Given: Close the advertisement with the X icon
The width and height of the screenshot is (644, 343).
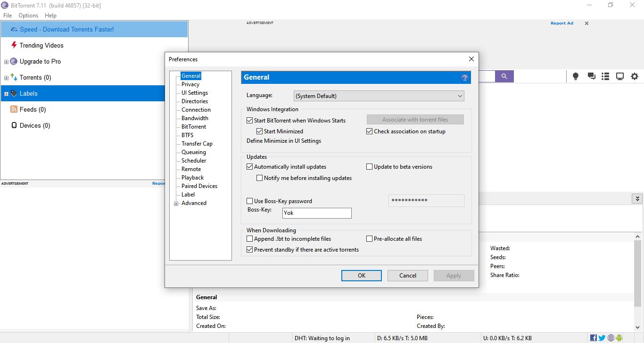Looking at the screenshot, I should (x=586, y=23).
